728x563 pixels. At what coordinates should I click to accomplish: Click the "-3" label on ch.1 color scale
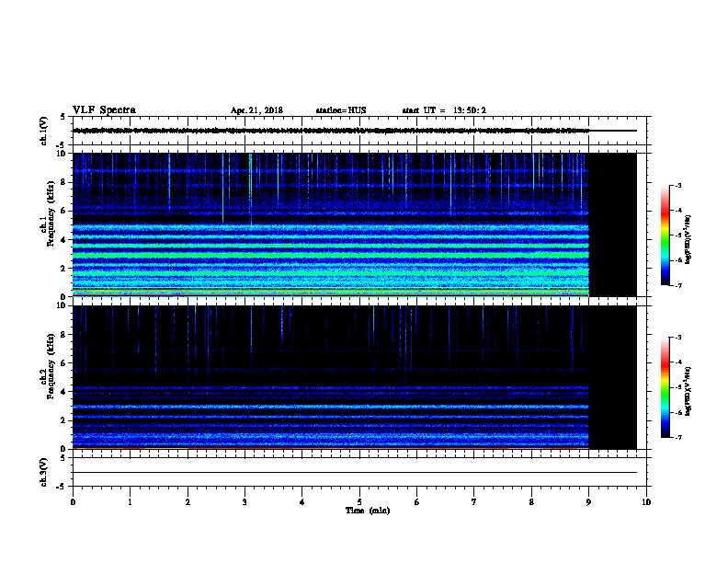[678, 185]
